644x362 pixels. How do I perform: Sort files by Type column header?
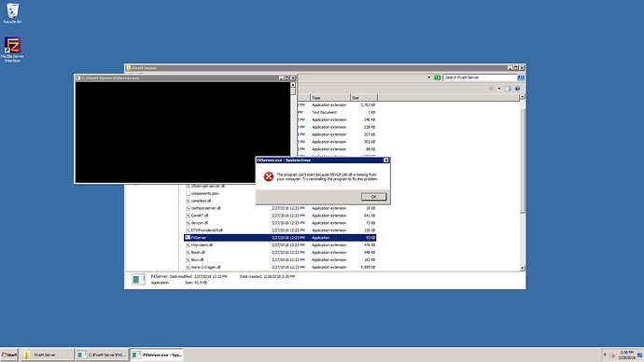(x=329, y=98)
